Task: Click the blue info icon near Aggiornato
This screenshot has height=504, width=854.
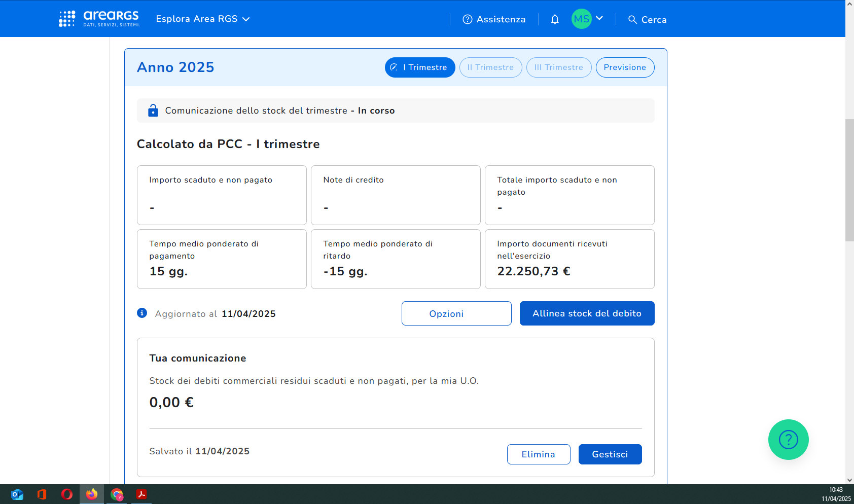Action: pyautogui.click(x=142, y=313)
